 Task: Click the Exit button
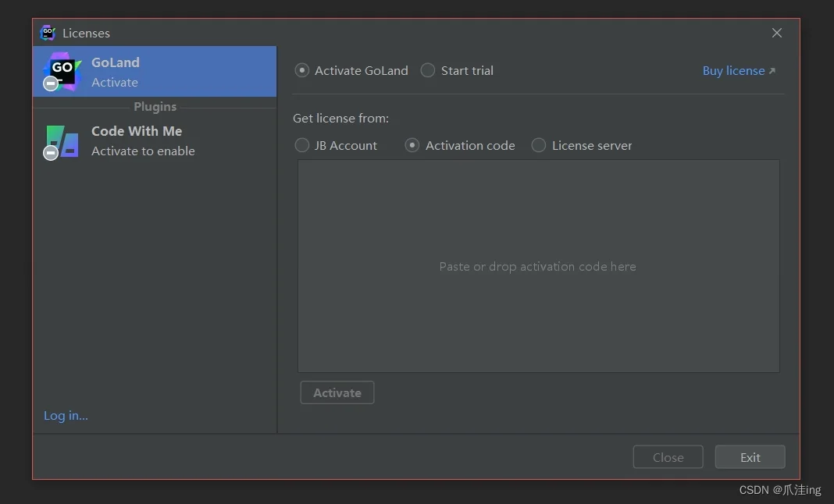tap(750, 456)
